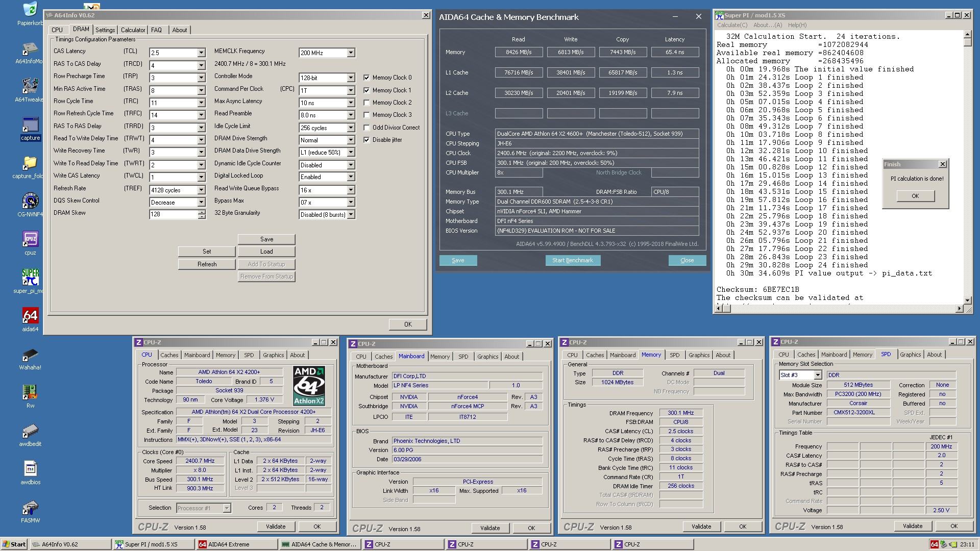980x551 pixels.
Task: Enable the Memory Clock 2 checkbox
Action: coord(366,103)
